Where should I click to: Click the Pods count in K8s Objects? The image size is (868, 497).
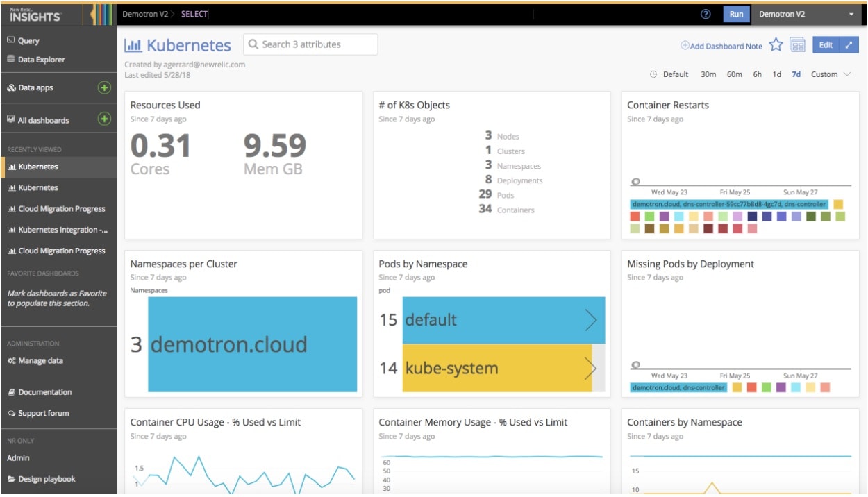[485, 194]
